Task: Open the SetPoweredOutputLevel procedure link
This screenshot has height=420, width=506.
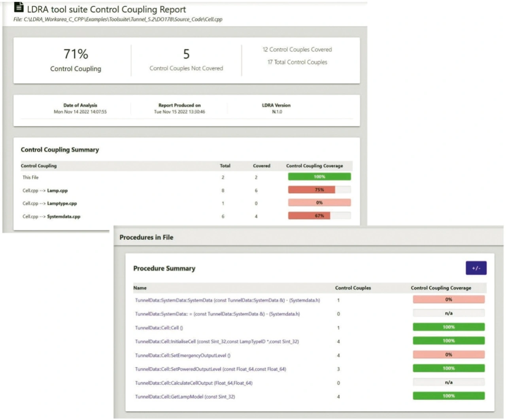Action: (x=210, y=369)
